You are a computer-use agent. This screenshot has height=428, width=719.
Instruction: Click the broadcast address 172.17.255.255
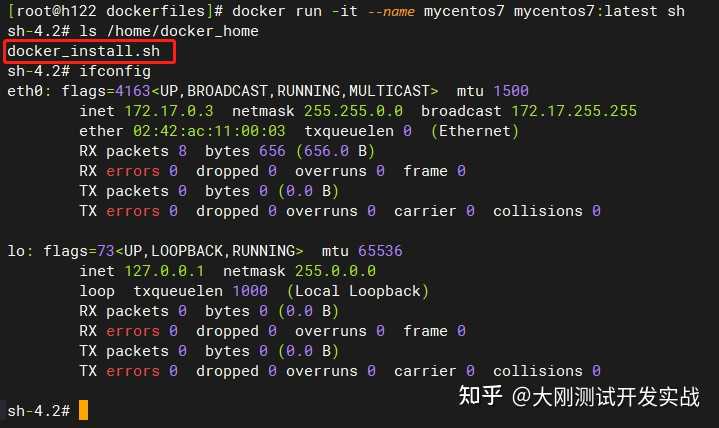point(574,111)
